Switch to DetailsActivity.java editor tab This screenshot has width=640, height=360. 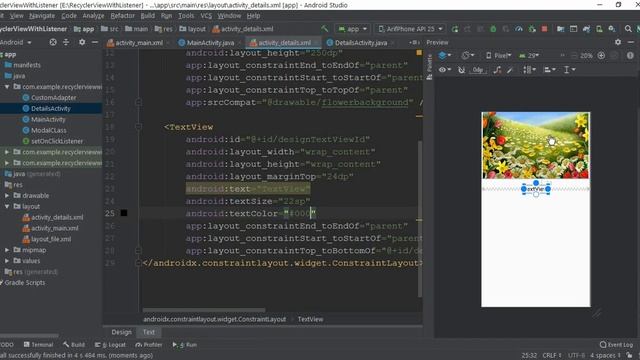coord(361,42)
